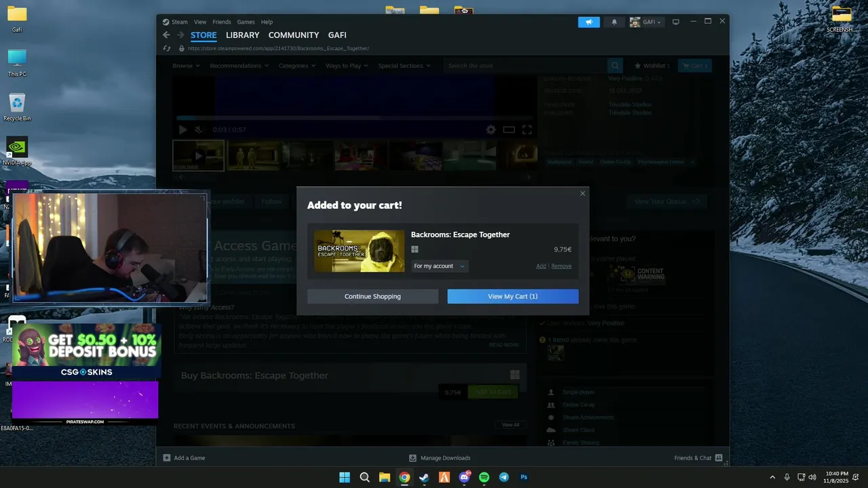
Task: Switch to the LIBRARY tab
Action: click(x=243, y=35)
